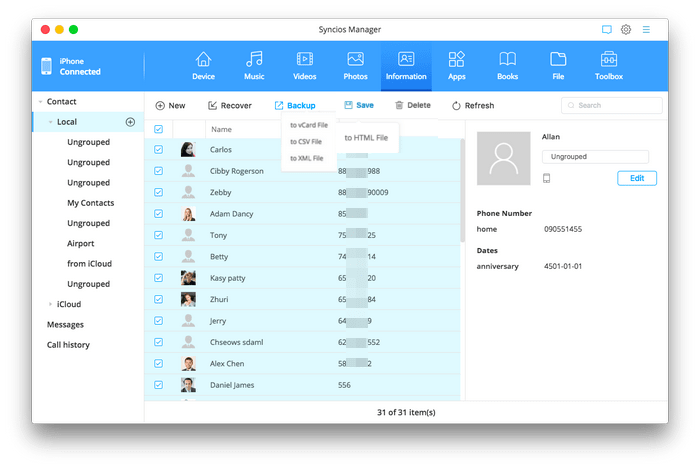
Task: Choose to CSV File backup option
Action: point(306,142)
